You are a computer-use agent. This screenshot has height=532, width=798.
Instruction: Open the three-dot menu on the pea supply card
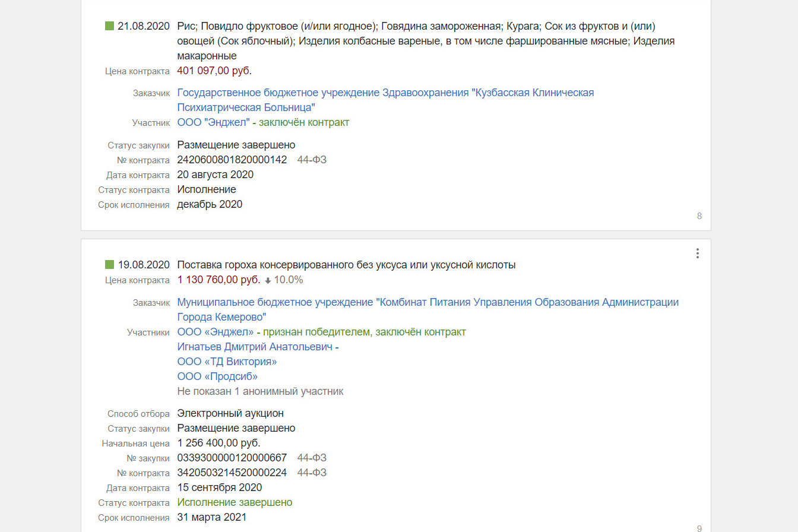pos(697,254)
